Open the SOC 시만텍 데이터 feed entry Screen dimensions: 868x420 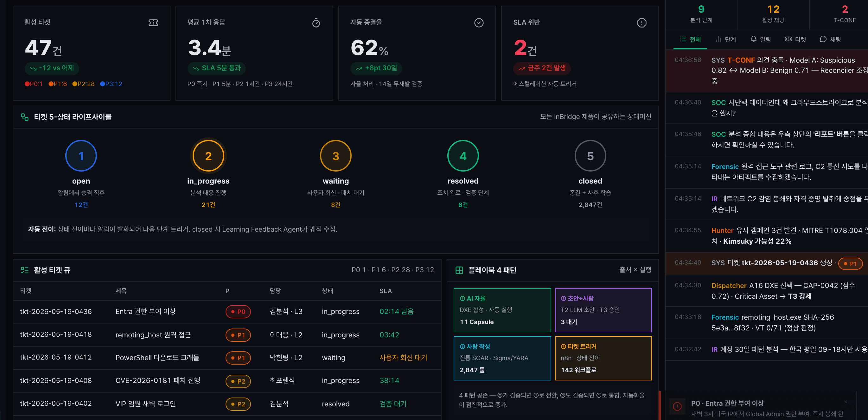click(x=767, y=108)
